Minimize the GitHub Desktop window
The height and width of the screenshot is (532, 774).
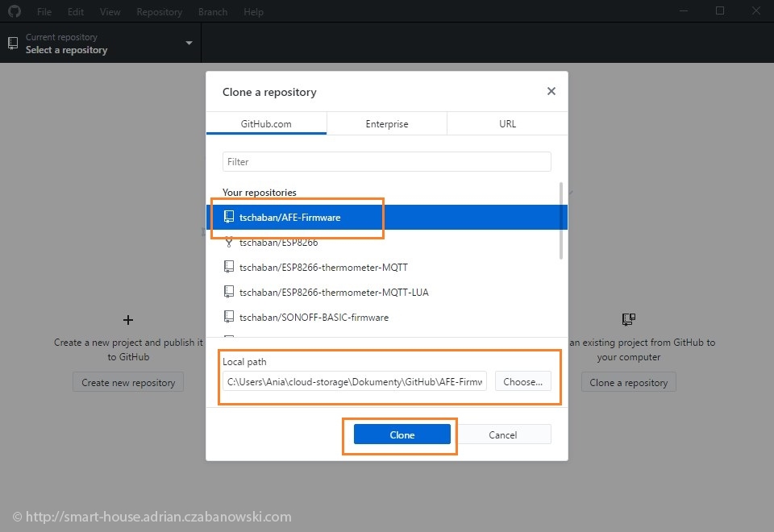[684, 10]
